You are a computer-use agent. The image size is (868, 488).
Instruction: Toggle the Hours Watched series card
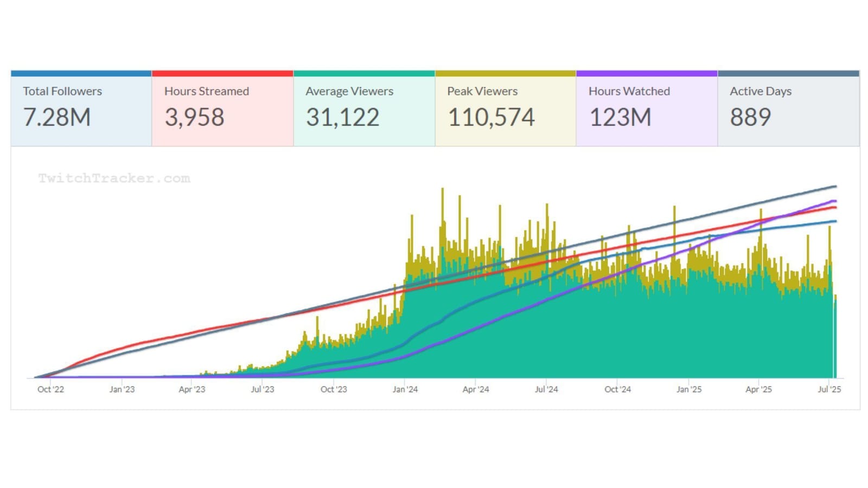pos(647,109)
